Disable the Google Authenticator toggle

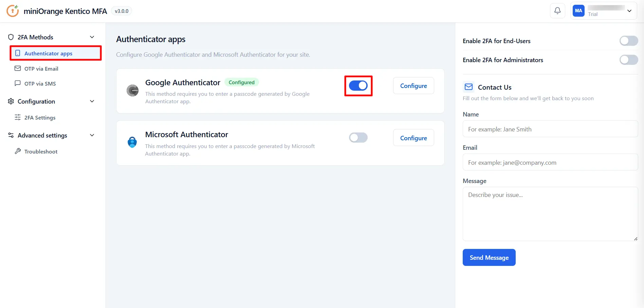(358, 86)
